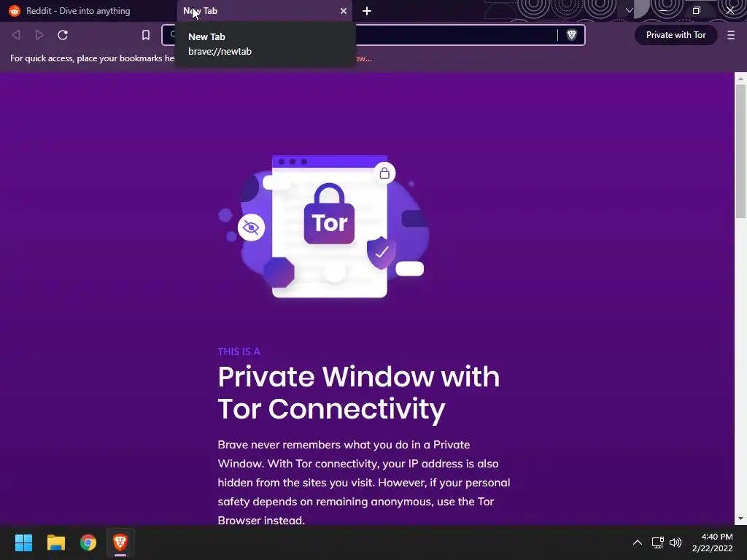Open the Windows Start menu
The width and height of the screenshot is (747, 560).
point(23,542)
